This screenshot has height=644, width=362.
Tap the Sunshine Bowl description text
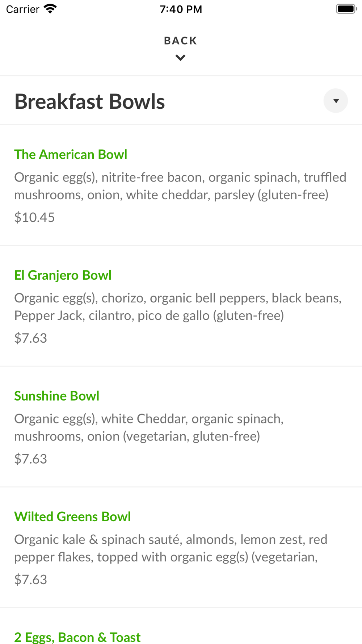pyautogui.click(x=149, y=427)
